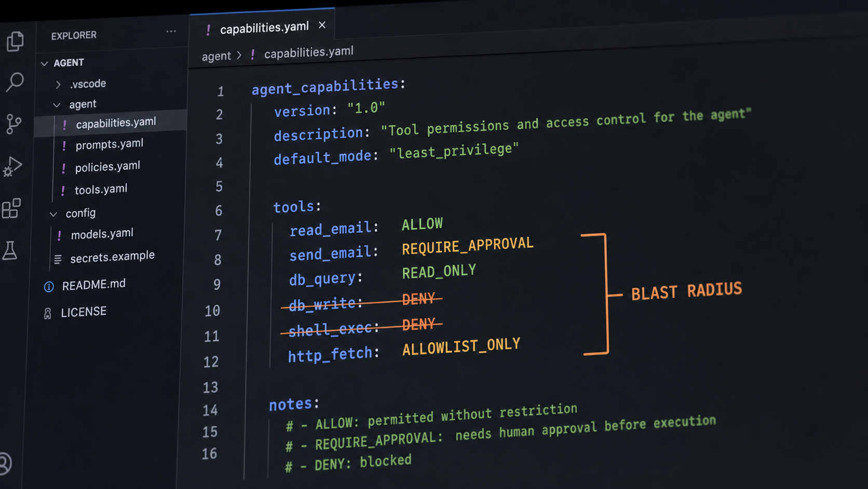868x489 pixels.
Task: Click the version value "1.0"
Action: pos(366,108)
